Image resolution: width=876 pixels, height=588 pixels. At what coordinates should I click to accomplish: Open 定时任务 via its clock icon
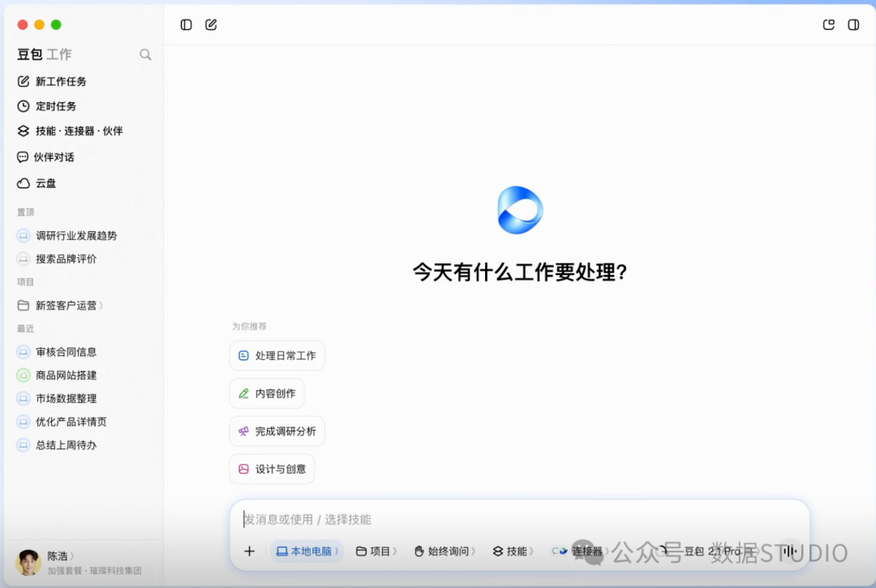pyautogui.click(x=23, y=106)
